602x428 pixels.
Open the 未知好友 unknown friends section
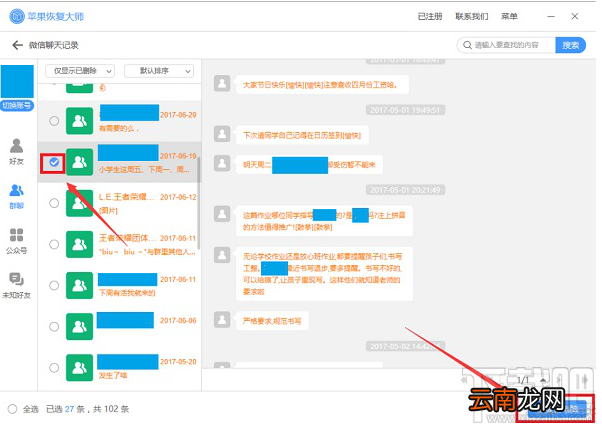tap(16, 286)
